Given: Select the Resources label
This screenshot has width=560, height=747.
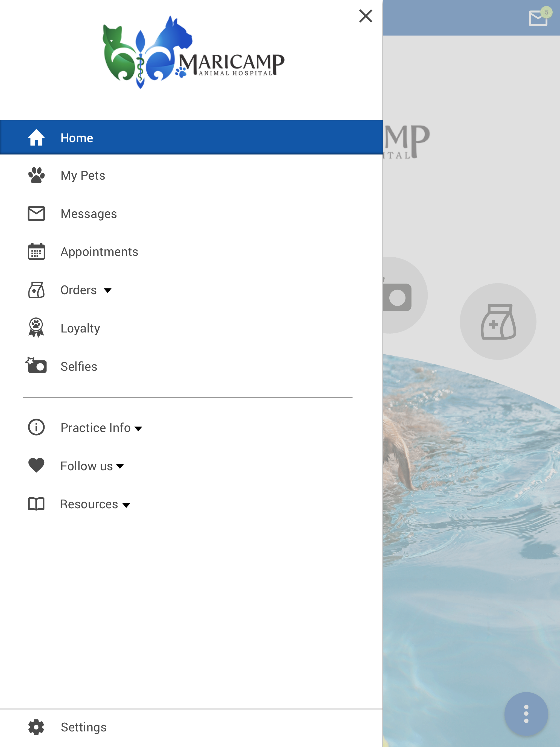Looking at the screenshot, I should (89, 504).
